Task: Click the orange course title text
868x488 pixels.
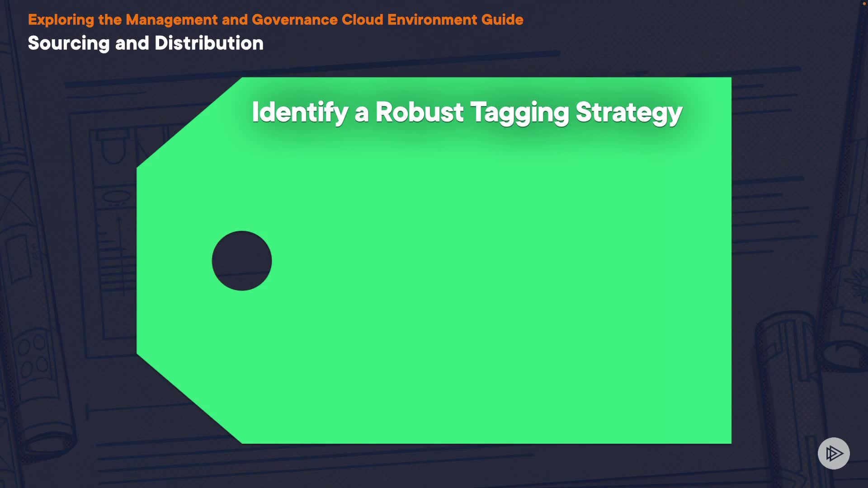Action: (x=275, y=19)
